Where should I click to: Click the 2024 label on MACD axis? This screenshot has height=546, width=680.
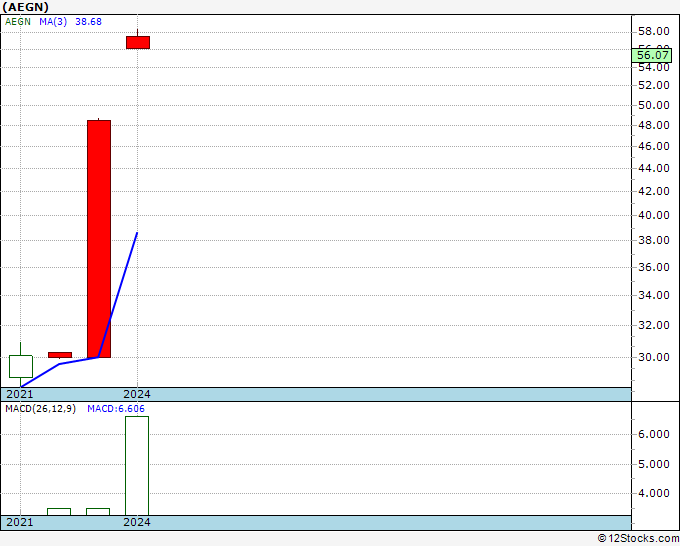(137, 522)
